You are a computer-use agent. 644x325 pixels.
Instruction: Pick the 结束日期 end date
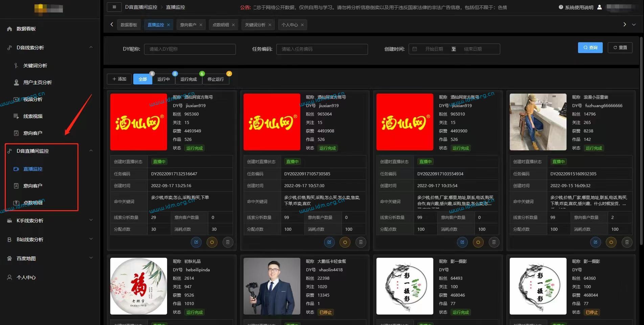click(x=473, y=49)
